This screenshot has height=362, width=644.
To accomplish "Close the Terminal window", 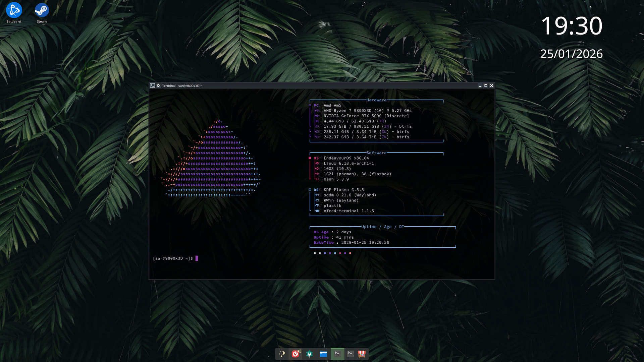I will coord(491,85).
